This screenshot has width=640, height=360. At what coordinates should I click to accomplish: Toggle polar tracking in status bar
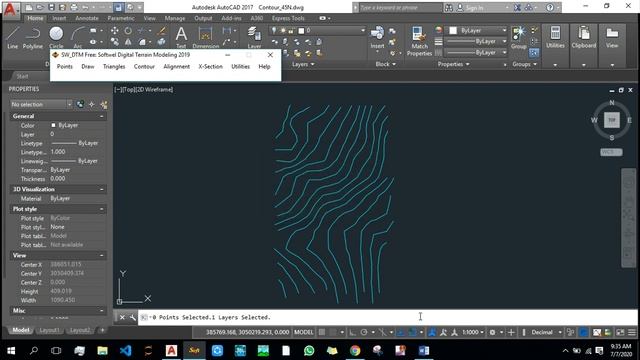[364, 332]
